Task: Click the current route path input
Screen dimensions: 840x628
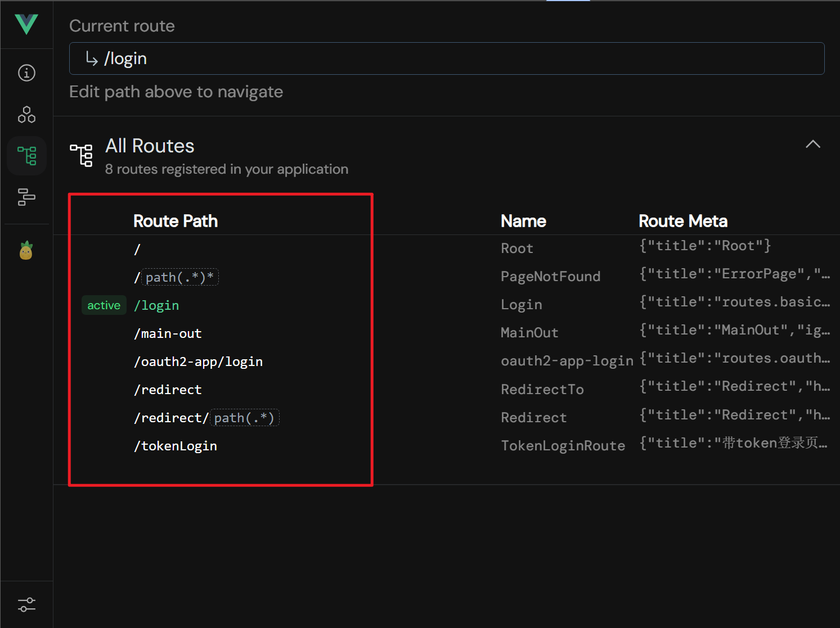Action: point(446,58)
